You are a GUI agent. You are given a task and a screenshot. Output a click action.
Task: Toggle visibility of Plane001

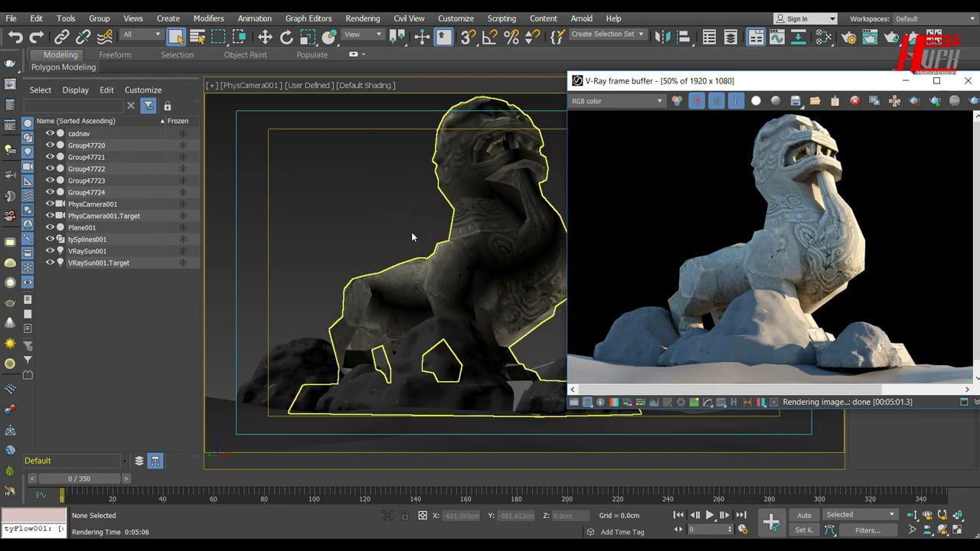(50, 227)
